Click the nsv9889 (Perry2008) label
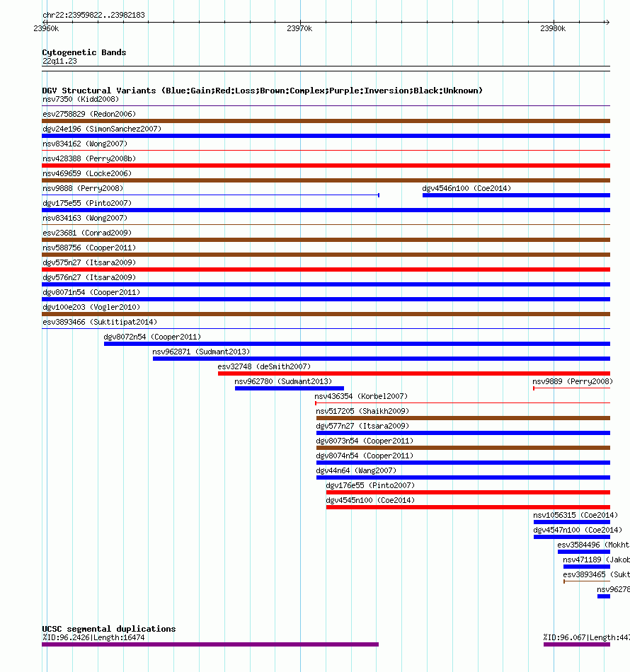This screenshot has height=672, width=630. click(x=573, y=381)
